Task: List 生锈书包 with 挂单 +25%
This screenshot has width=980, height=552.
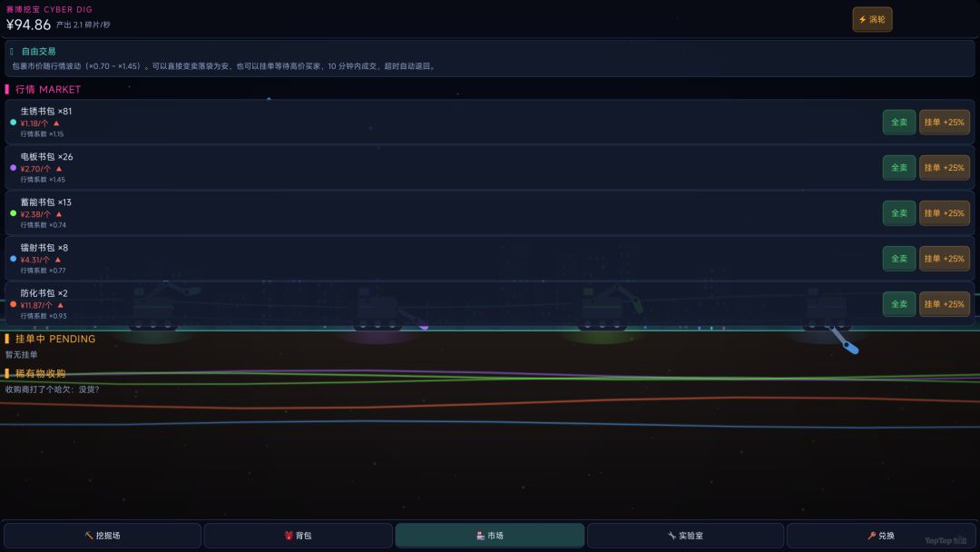Action: (945, 122)
